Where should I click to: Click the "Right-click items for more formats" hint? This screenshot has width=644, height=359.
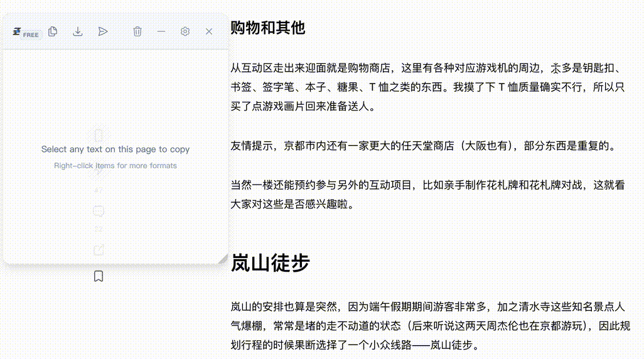[115, 166]
